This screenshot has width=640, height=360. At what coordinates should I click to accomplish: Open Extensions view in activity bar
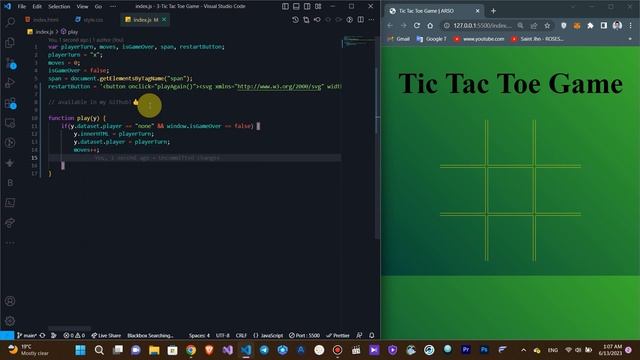click(10, 103)
